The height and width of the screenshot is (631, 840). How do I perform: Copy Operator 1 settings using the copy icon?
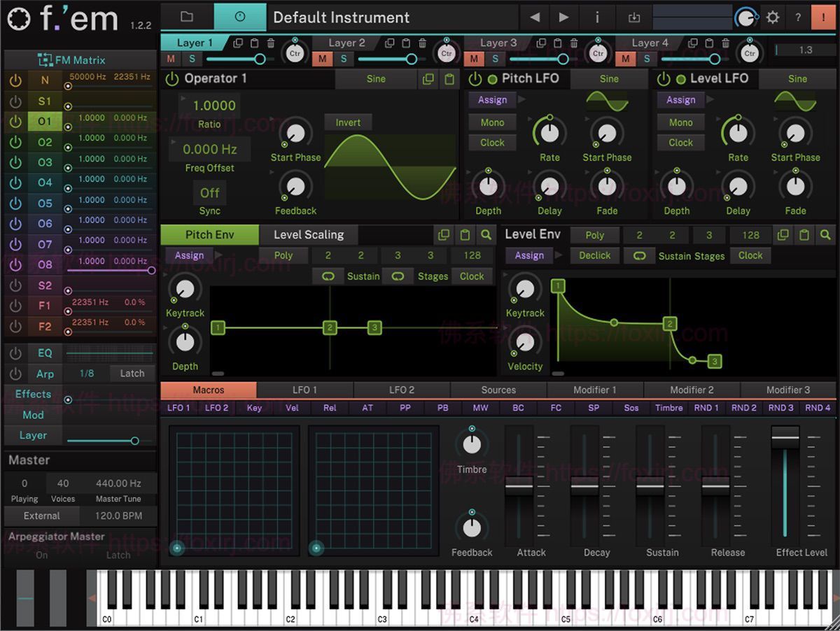tap(428, 79)
